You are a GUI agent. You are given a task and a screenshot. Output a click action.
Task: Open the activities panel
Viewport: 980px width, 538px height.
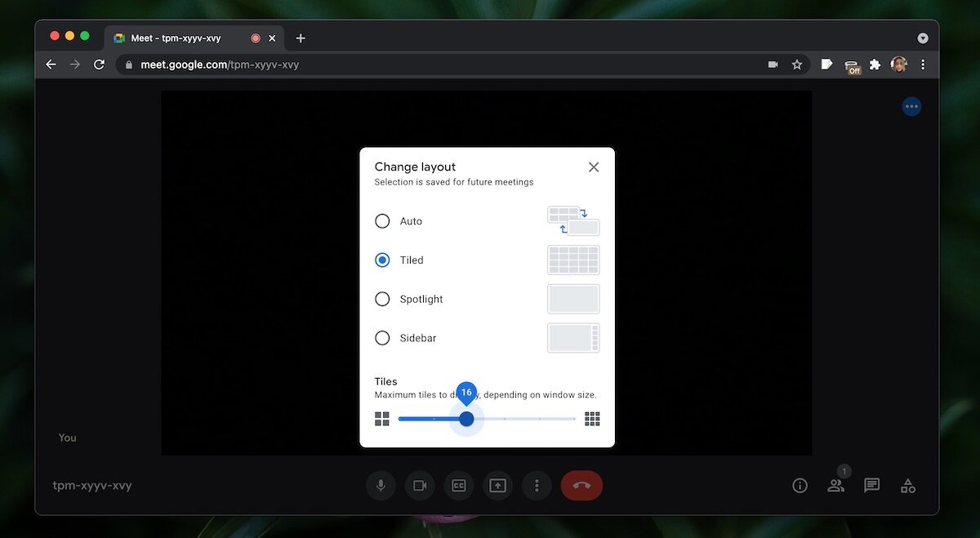click(x=907, y=485)
